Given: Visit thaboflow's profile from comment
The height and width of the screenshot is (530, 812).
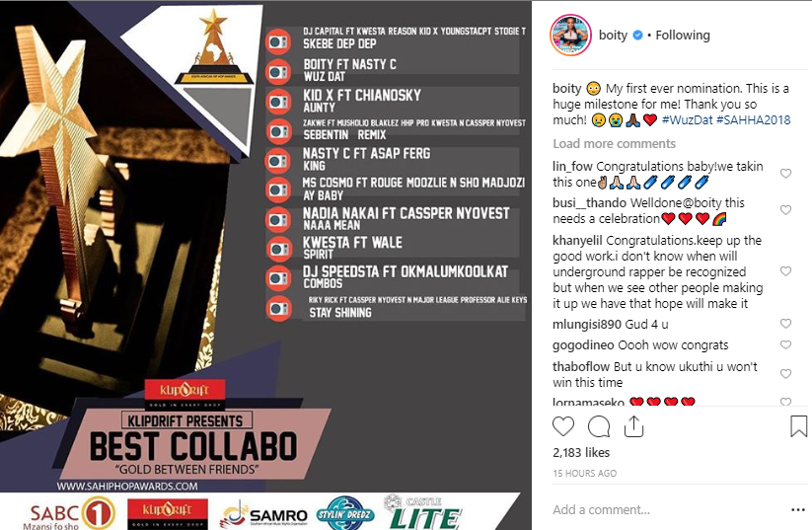Looking at the screenshot, I should pyautogui.click(x=581, y=367).
